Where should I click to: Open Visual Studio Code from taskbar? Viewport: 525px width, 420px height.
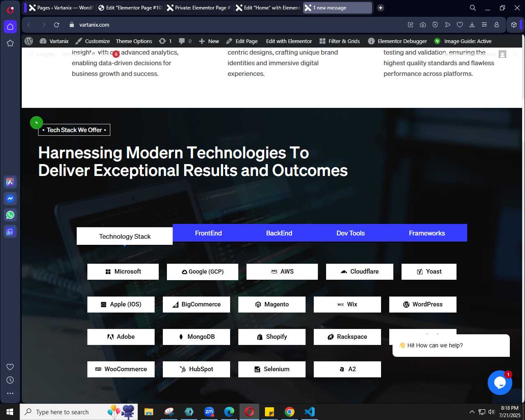[310, 412]
